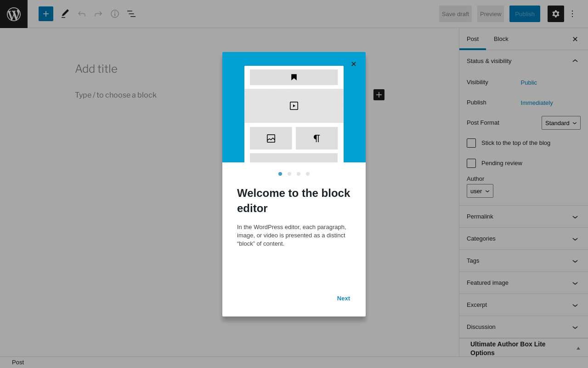Image resolution: width=588 pixels, height=368 pixels.
Task: Expand the Tags panel
Action: pos(524,261)
